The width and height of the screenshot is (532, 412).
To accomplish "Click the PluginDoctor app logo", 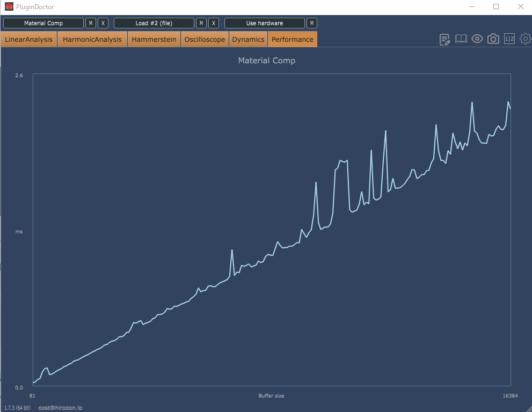I will [x=9, y=6].
